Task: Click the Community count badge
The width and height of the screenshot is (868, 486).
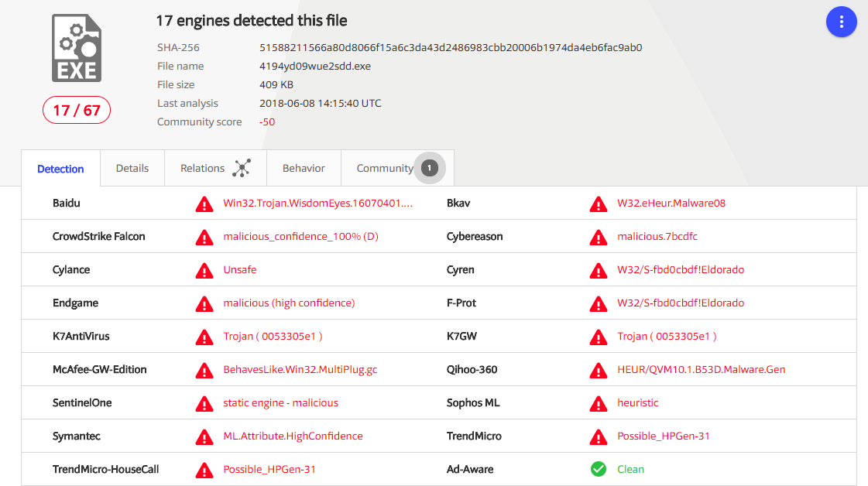Action: (430, 168)
